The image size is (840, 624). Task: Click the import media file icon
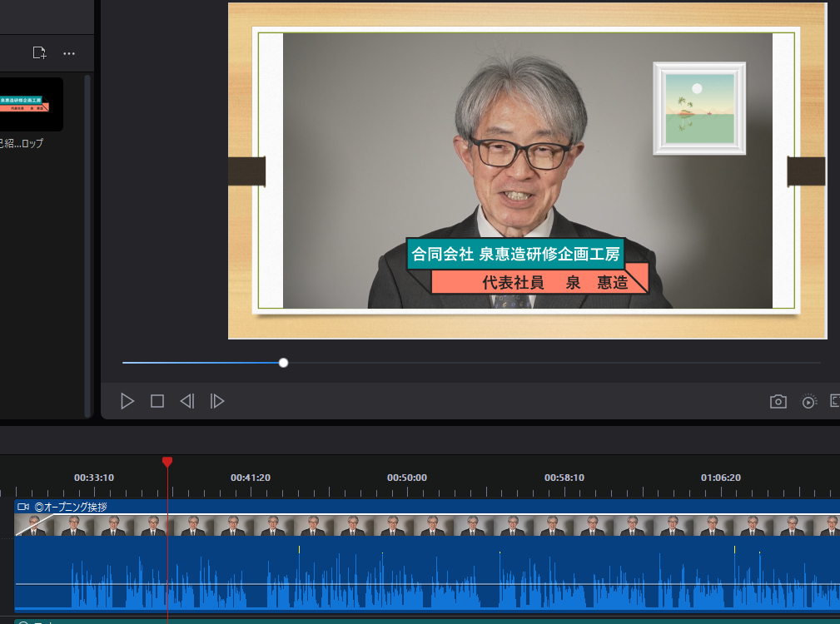[39, 53]
